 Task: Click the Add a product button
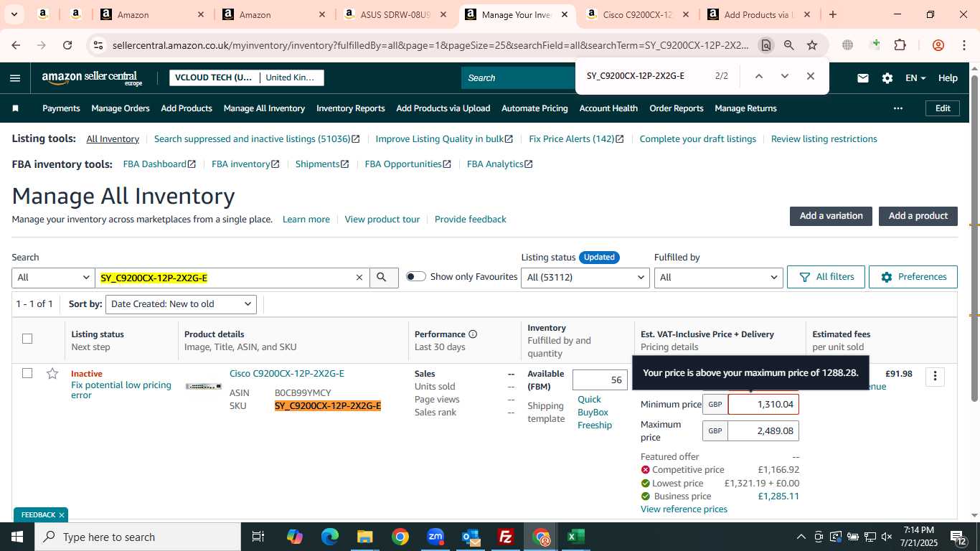918,216
